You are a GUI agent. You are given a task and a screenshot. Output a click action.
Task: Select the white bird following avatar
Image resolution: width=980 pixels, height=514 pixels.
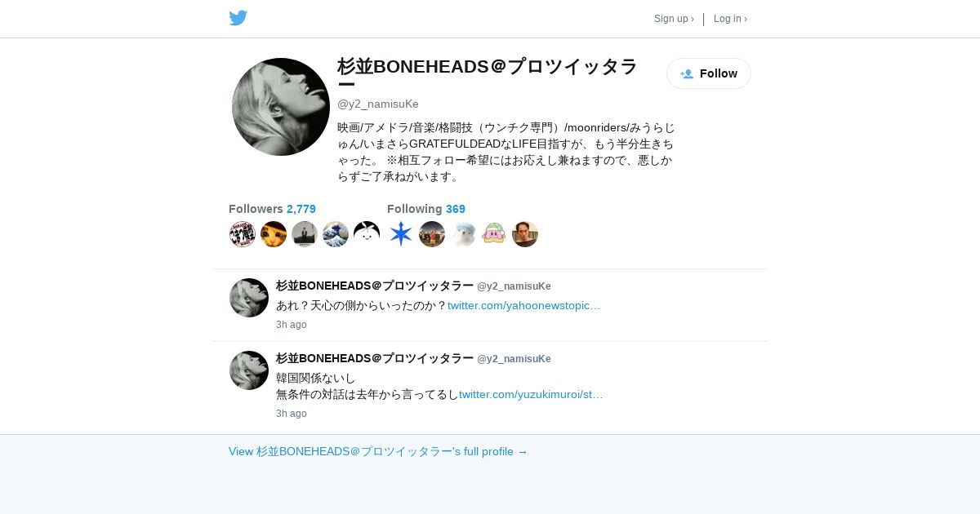click(x=463, y=234)
